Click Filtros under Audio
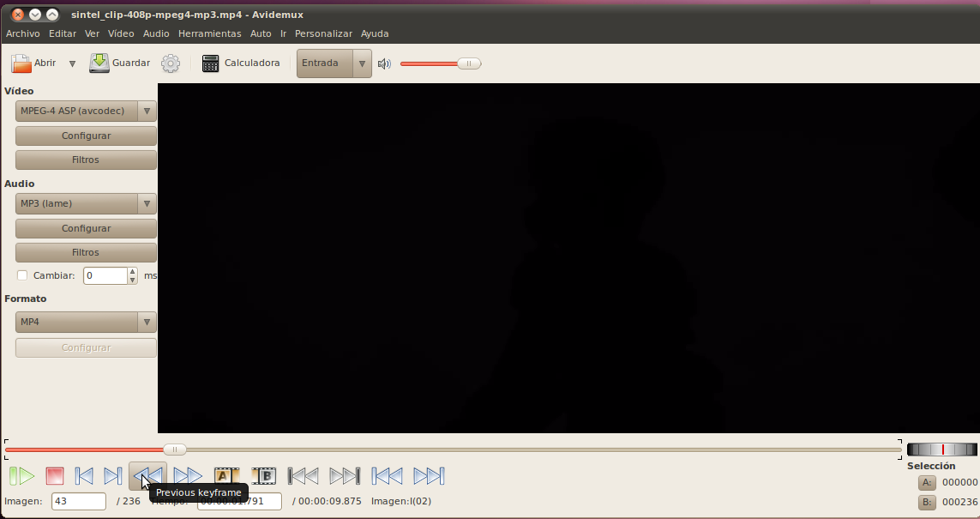980x519 pixels. pos(86,252)
